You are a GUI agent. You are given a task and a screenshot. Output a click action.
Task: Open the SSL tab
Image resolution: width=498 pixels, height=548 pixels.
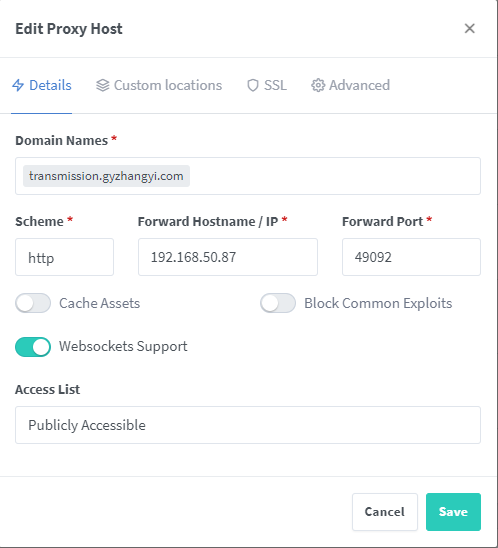(x=267, y=85)
